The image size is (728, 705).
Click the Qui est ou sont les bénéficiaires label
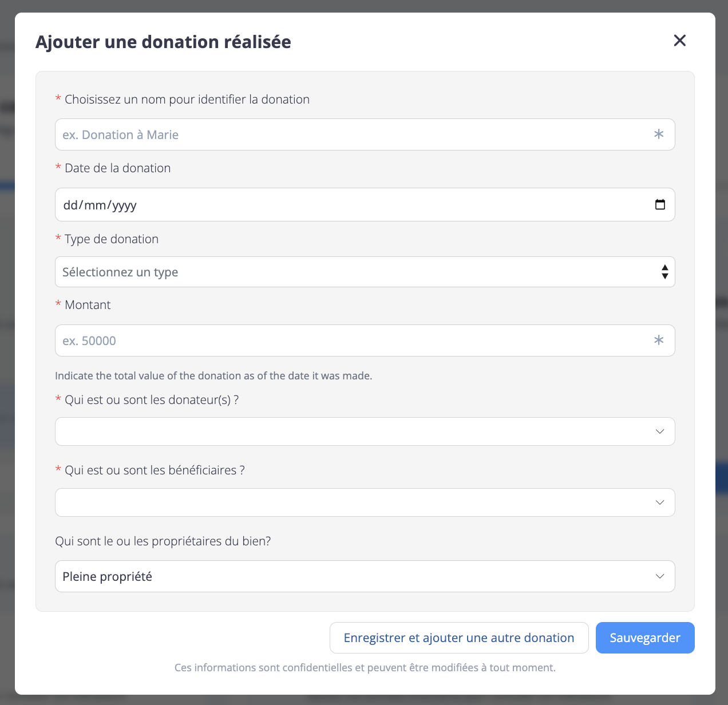[154, 470]
